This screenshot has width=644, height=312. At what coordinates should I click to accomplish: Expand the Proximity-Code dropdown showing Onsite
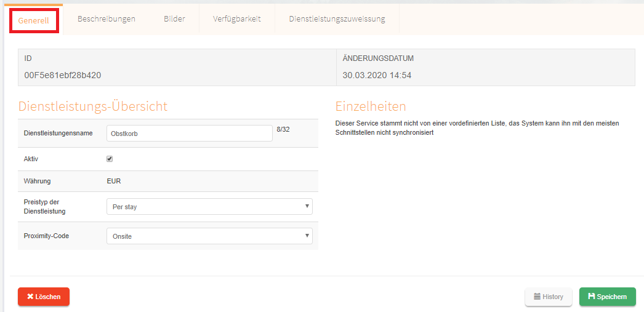click(209, 236)
